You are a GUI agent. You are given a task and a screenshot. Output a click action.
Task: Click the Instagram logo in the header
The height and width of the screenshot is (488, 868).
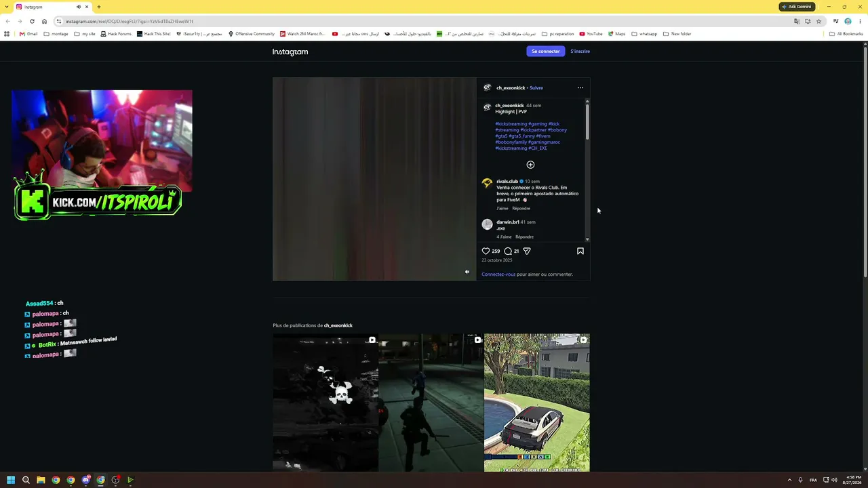coord(290,52)
